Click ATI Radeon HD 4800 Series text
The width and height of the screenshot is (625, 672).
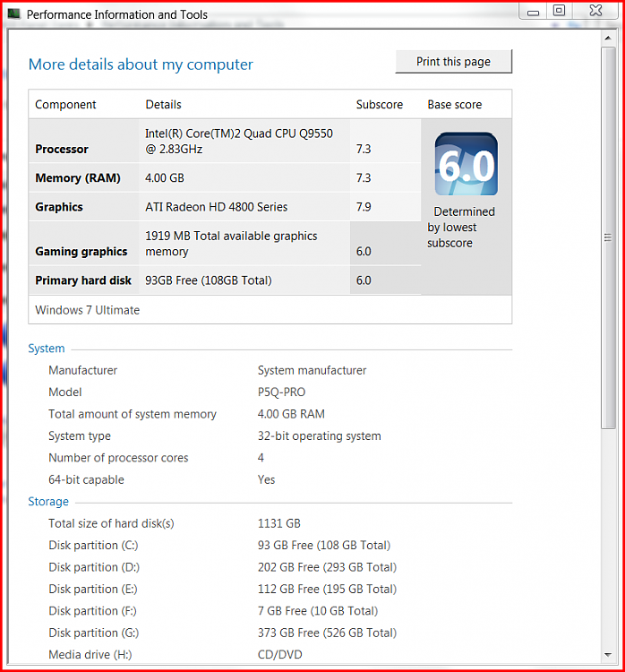coord(217,207)
